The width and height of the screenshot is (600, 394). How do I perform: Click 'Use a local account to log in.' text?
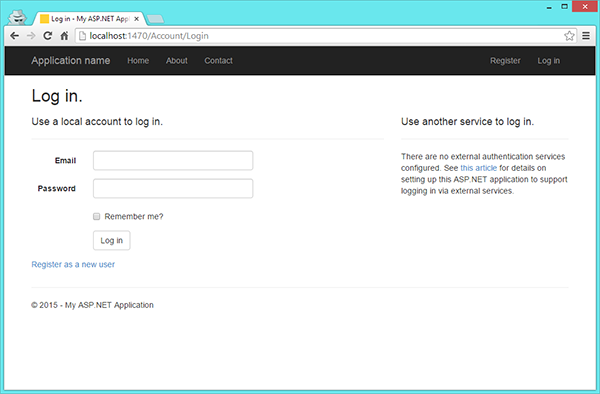pos(97,122)
